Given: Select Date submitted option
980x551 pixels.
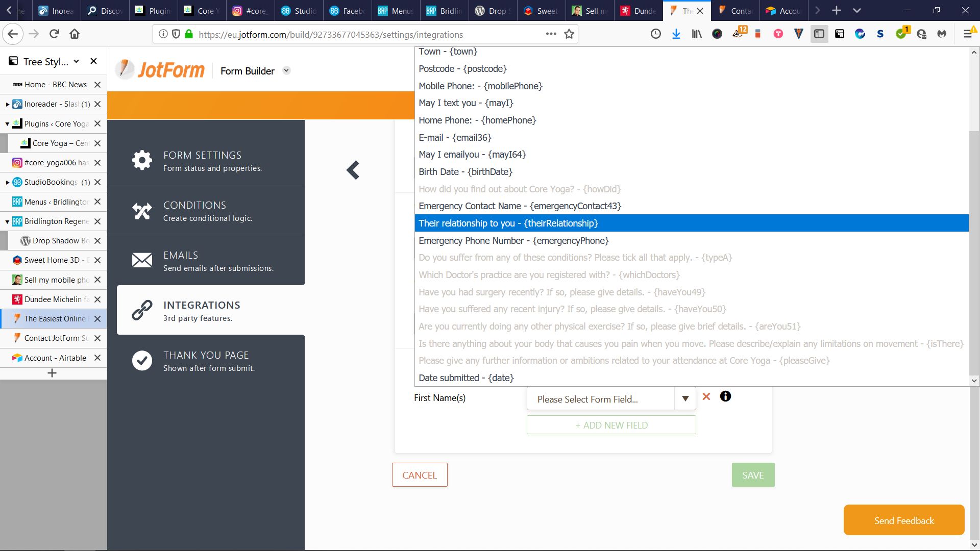Looking at the screenshot, I should pyautogui.click(x=692, y=378).
